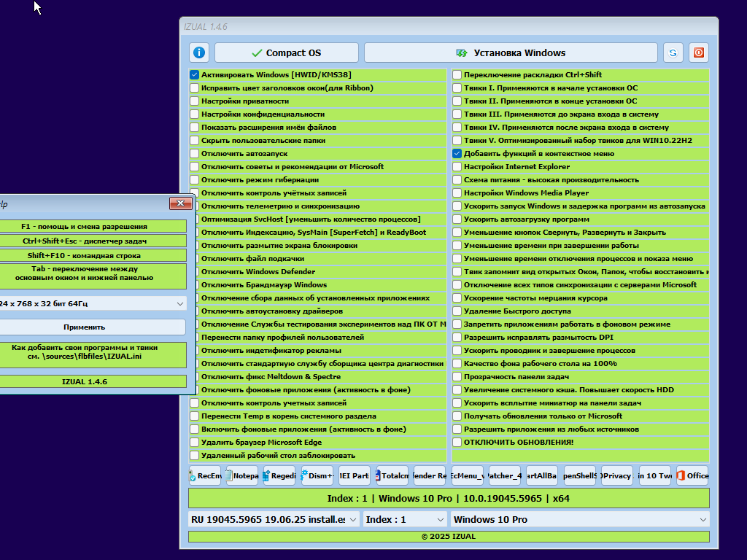Click Применить button in help window
The height and width of the screenshot is (560, 747).
(85, 327)
